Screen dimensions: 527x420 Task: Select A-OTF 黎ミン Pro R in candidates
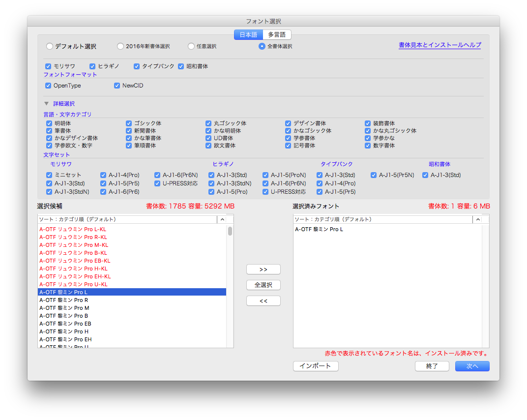coord(132,300)
